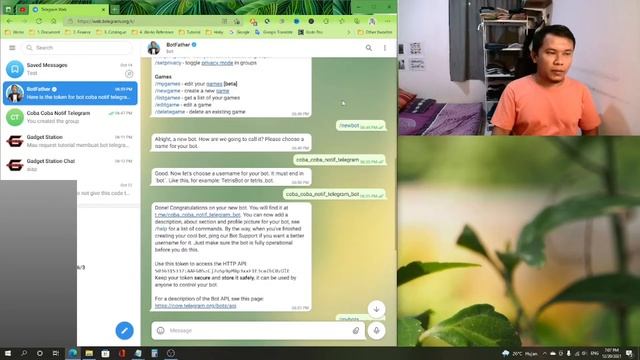Viewport: 640px width, 360px height.
Task: Open the taskbar clock and date
Action: point(611,353)
